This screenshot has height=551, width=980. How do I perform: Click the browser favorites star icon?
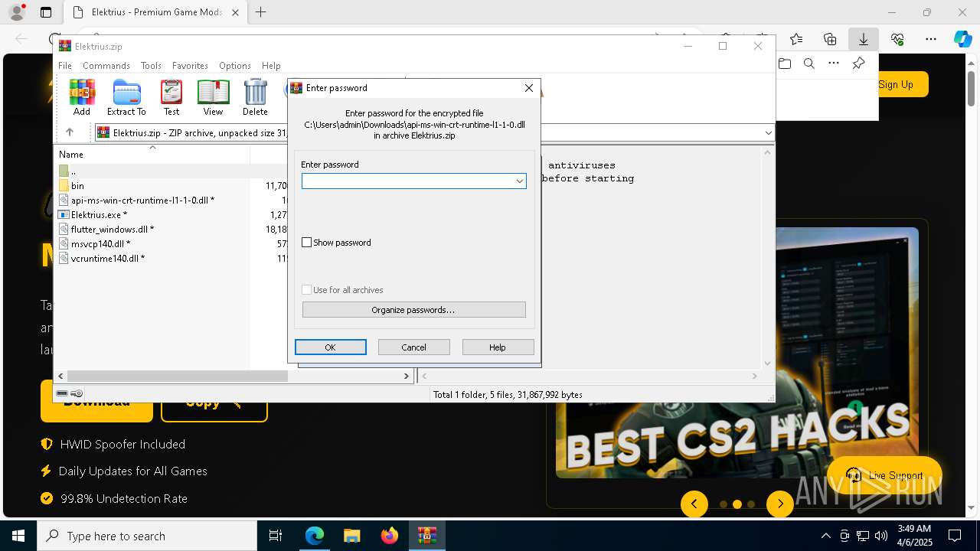[x=796, y=39]
